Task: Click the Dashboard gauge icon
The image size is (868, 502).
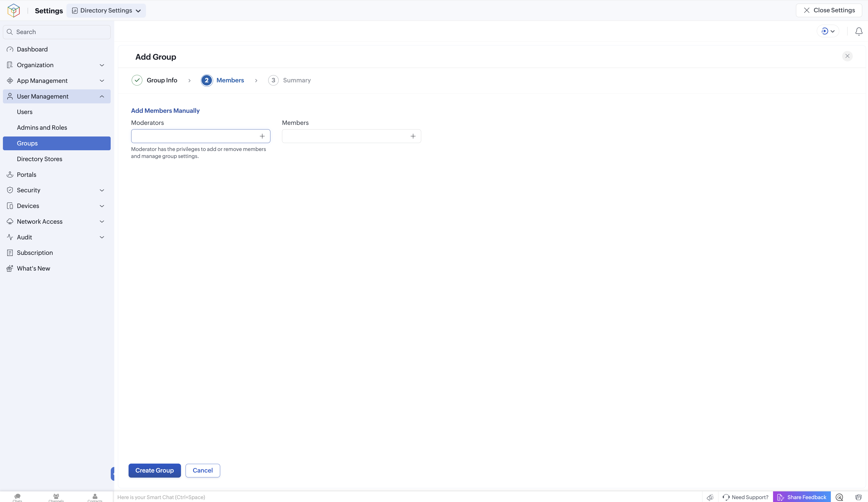Action: point(10,49)
